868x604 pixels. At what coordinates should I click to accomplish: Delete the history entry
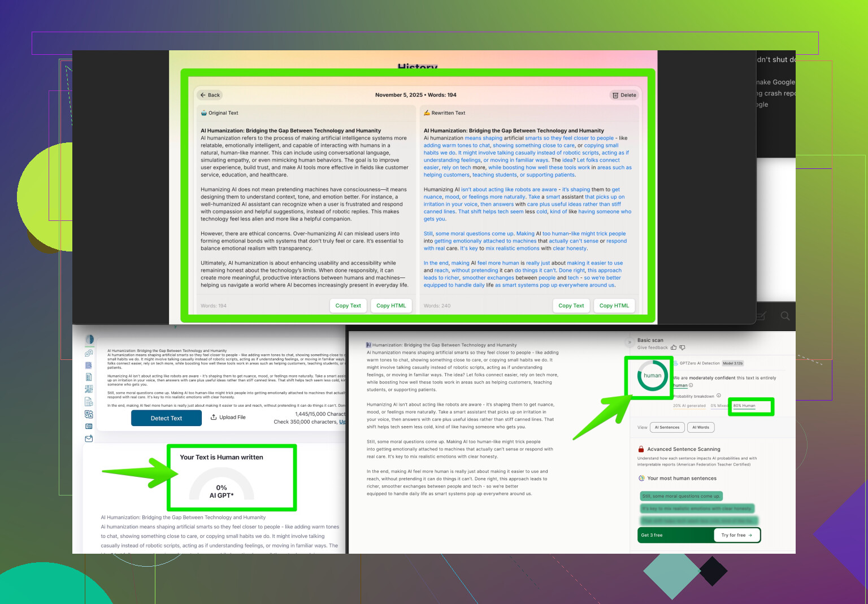coord(624,95)
